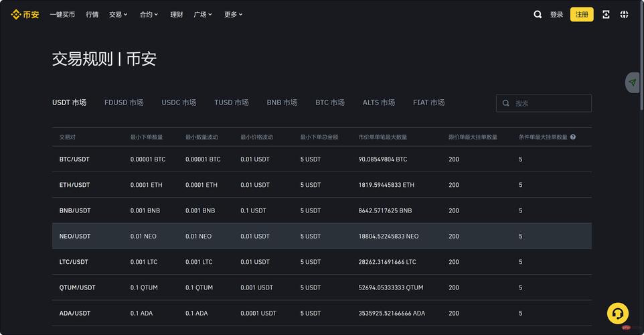This screenshot has height=335, width=644.
Task: Click the 交易对 column header
Action: (68, 137)
